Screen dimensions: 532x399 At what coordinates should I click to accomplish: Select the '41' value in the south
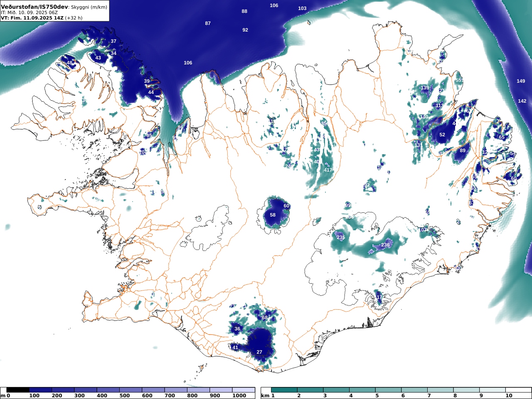point(235,347)
